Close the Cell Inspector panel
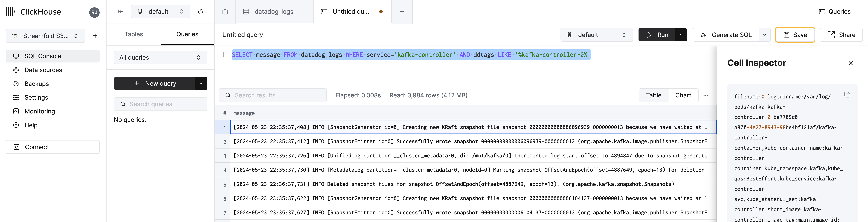 click(x=851, y=63)
